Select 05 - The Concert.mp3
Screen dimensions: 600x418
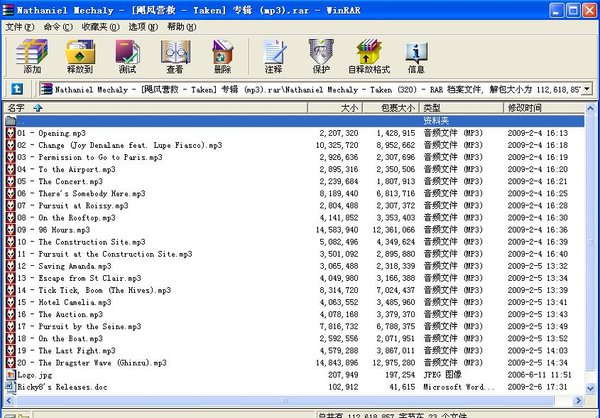(60, 181)
